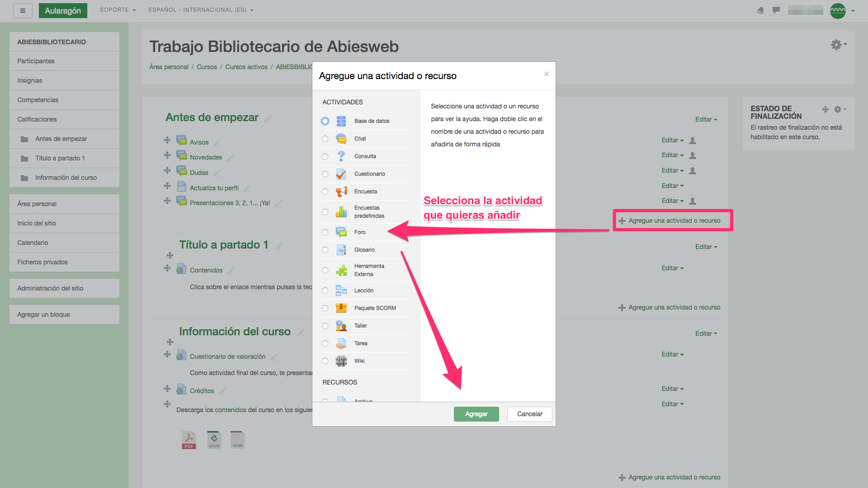Open the SOPORTE dropdown menu
Image resolution: width=868 pixels, height=488 pixels.
(x=118, y=10)
